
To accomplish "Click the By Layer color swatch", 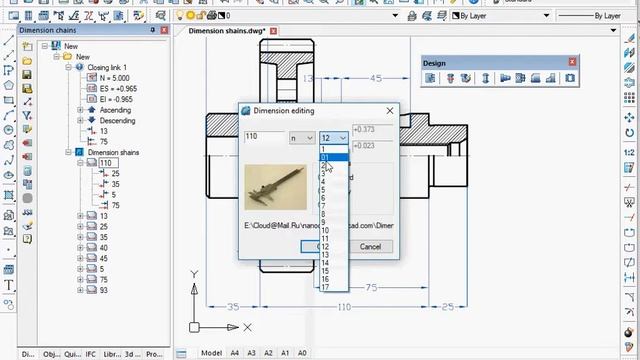I will 456,16.
